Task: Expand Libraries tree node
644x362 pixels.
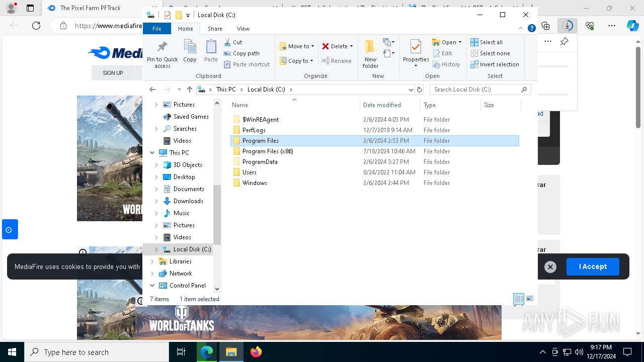Action: pos(152,261)
